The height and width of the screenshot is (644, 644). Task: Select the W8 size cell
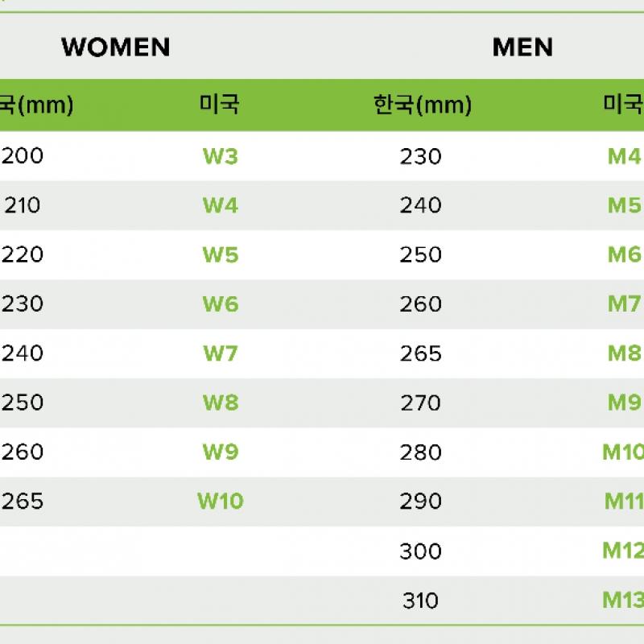coord(220,402)
